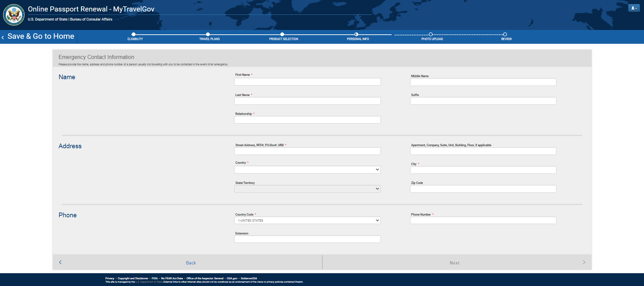Click the Next button
This screenshot has height=286, width=644.
click(x=454, y=263)
